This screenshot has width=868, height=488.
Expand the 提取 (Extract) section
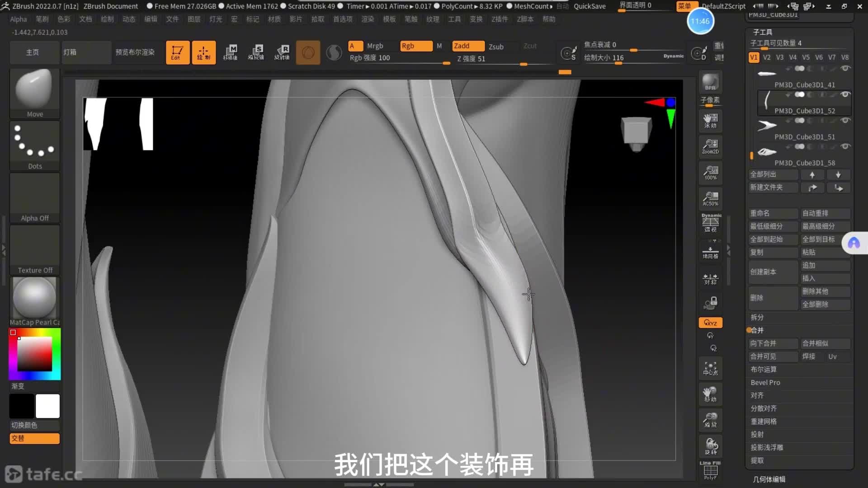click(x=757, y=460)
